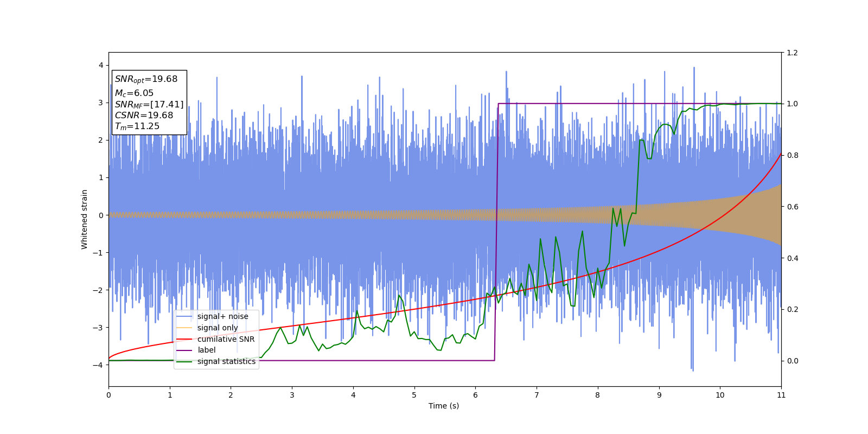
Task: Click the 'Whitened strain' y-axis label
Action: point(85,219)
